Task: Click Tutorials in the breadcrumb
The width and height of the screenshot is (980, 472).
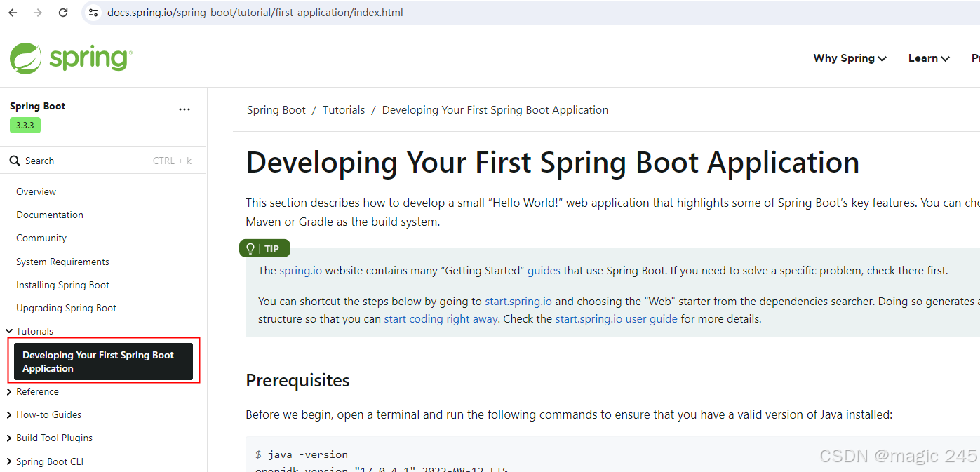Action: click(x=344, y=110)
